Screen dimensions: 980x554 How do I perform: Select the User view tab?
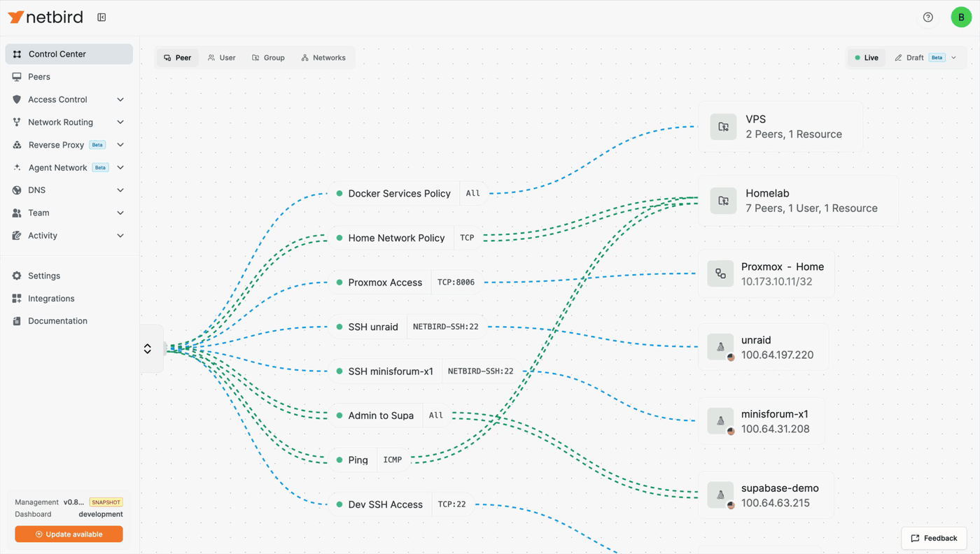point(222,57)
